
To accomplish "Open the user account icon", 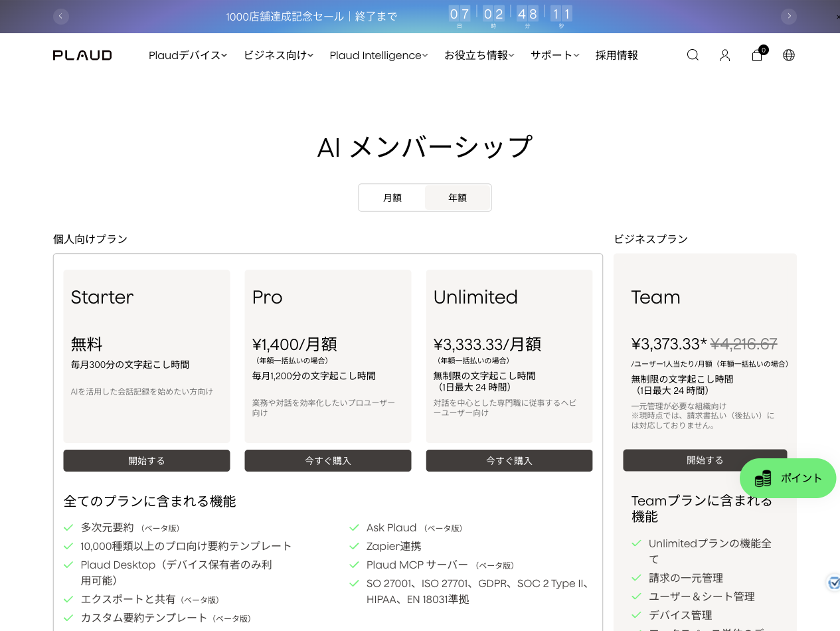I will pyautogui.click(x=724, y=55).
